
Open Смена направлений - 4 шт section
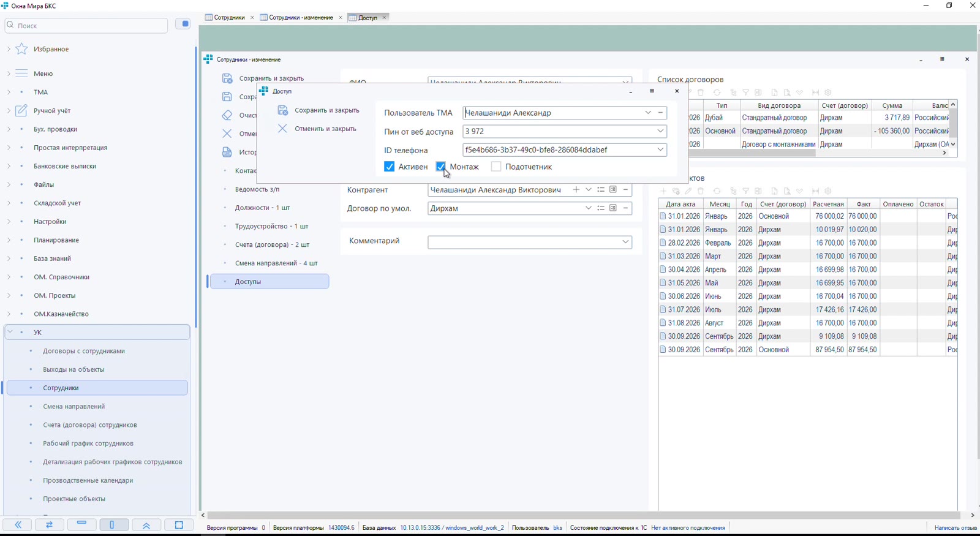coord(276,263)
